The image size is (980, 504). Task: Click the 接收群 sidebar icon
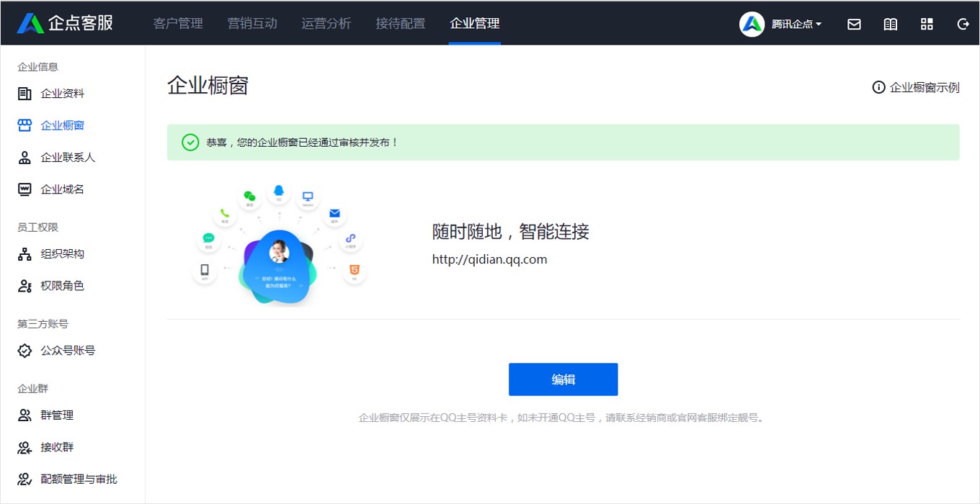(24, 447)
